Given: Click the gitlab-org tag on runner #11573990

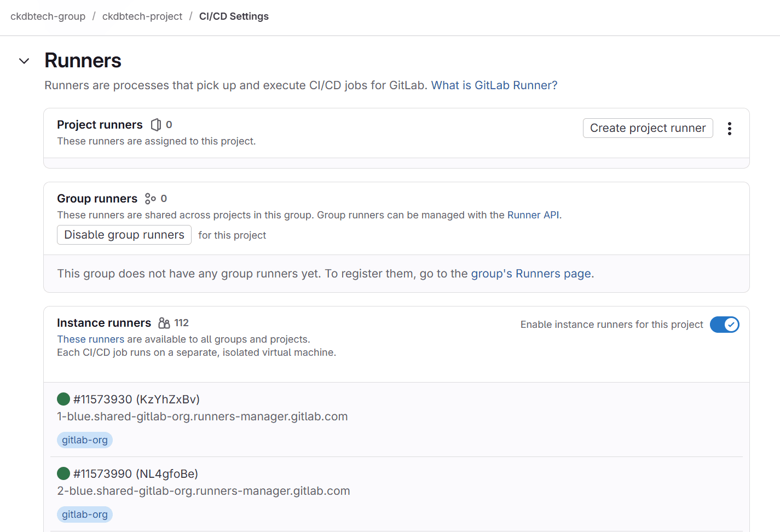Looking at the screenshot, I should [x=84, y=514].
